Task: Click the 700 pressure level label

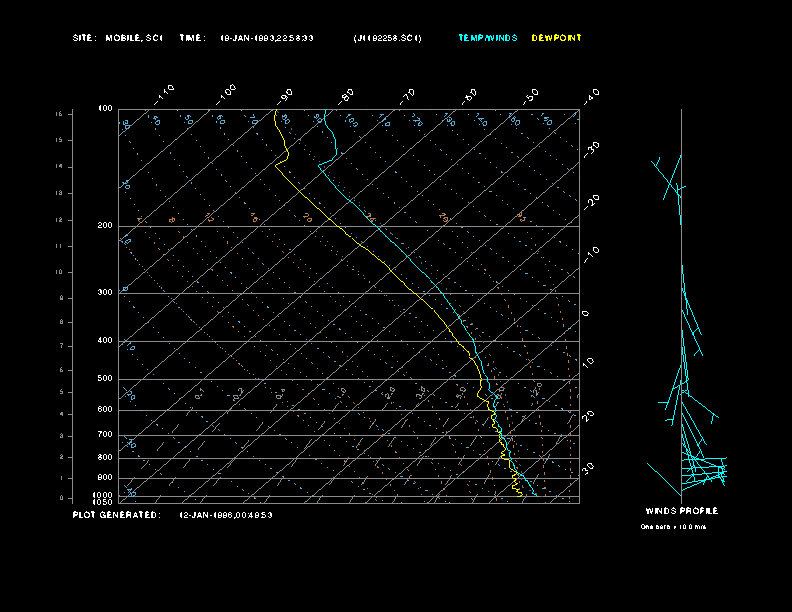Action: pos(105,434)
